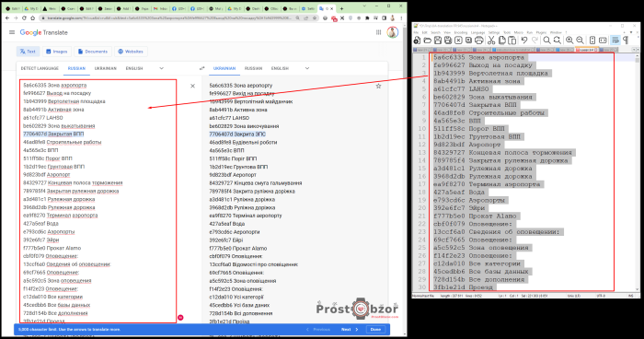The image size is (644, 339).
Task: Bookmark this page with the address bar star
Action: [x=315, y=18]
